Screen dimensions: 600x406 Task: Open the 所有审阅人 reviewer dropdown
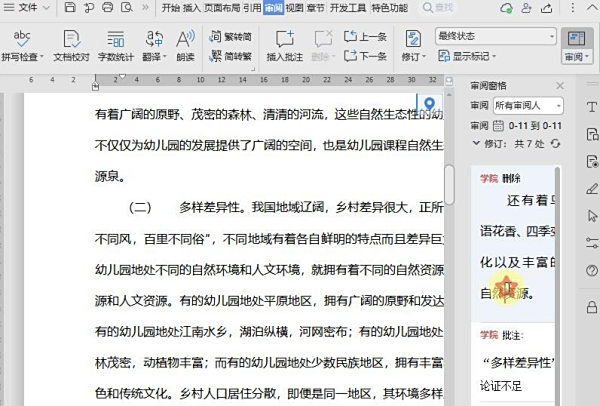(x=528, y=106)
